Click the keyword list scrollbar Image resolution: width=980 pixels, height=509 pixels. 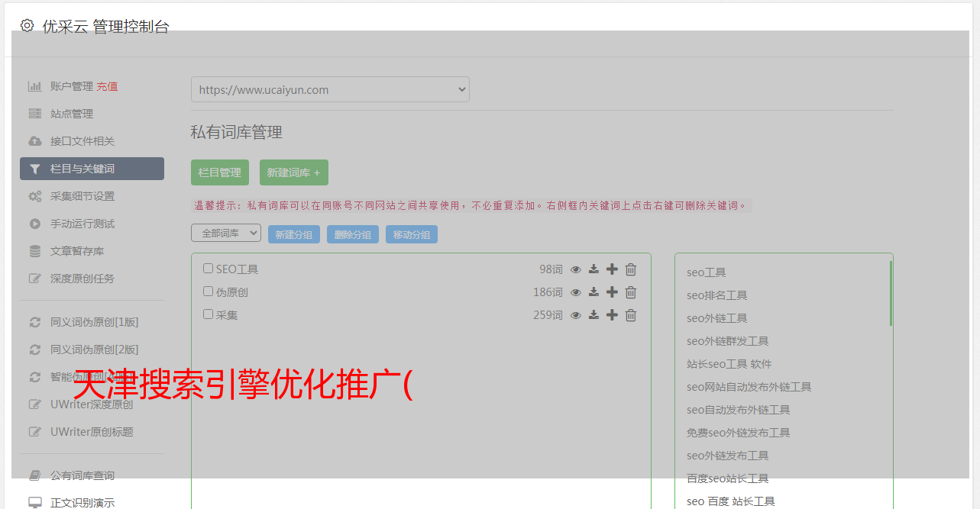[x=891, y=294]
